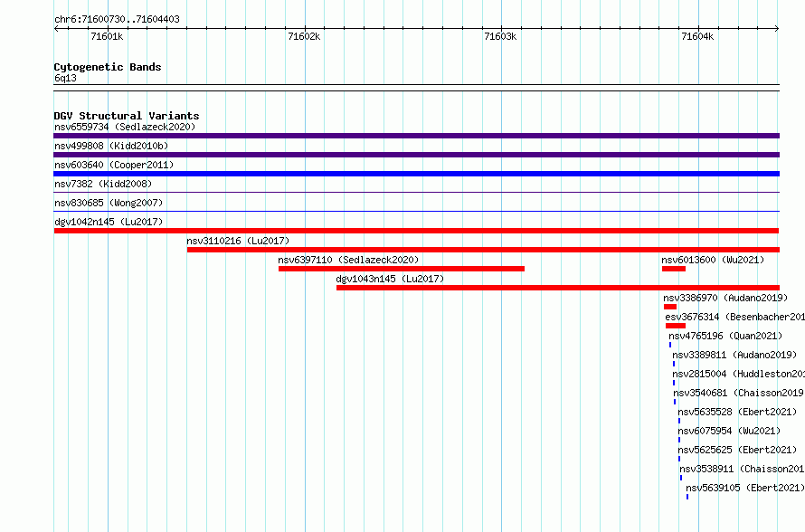Click the nsv3110216 red variant bar
The height and width of the screenshot is (532, 805).
click(483, 250)
